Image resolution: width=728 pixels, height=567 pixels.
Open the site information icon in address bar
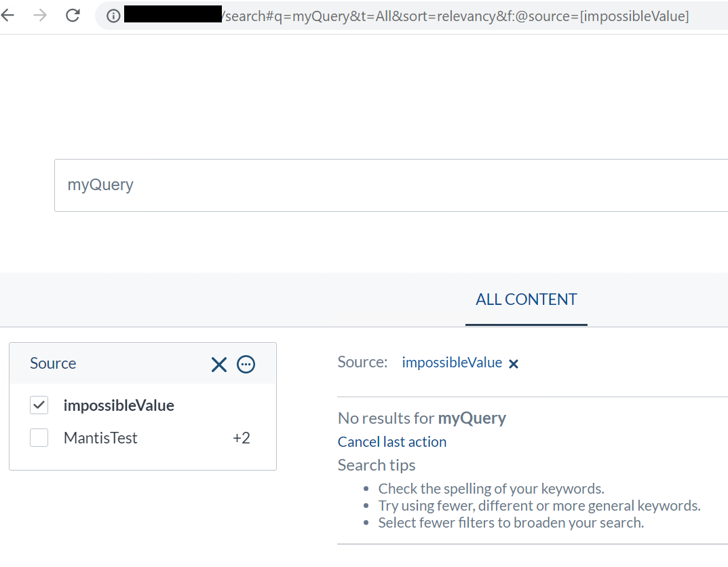[113, 16]
